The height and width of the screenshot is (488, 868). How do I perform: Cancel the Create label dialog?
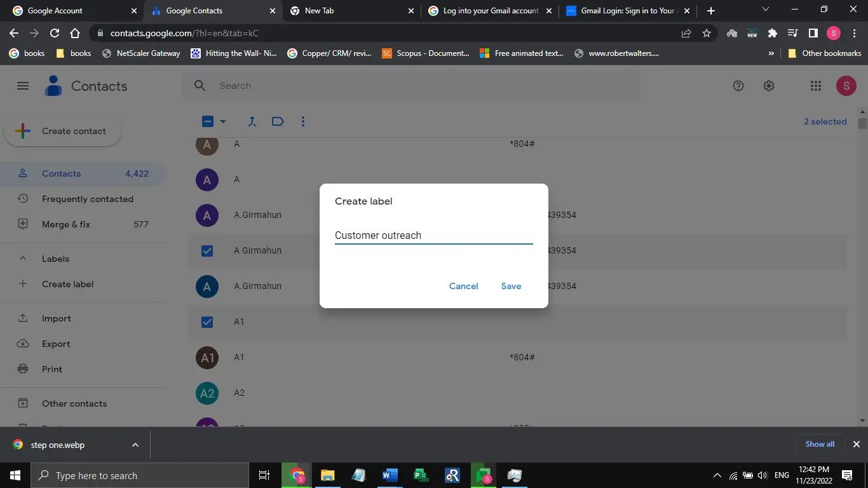tap(463, 286)
